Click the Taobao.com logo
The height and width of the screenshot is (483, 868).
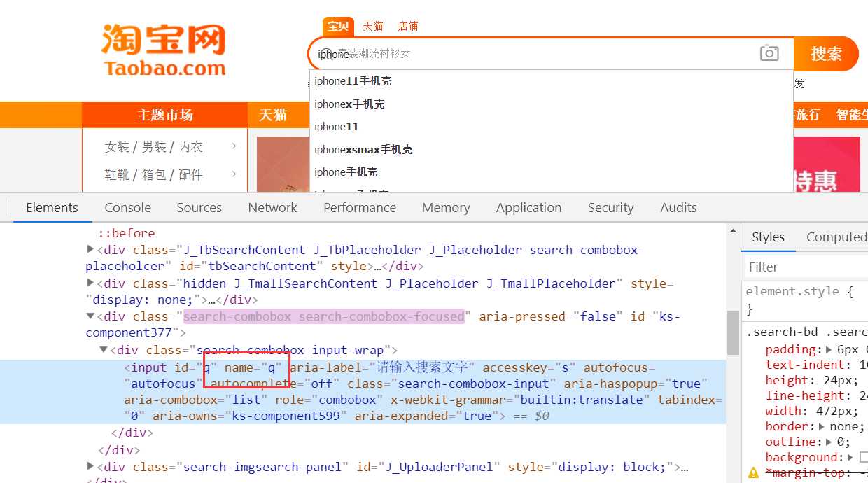(x=164, y=50)
